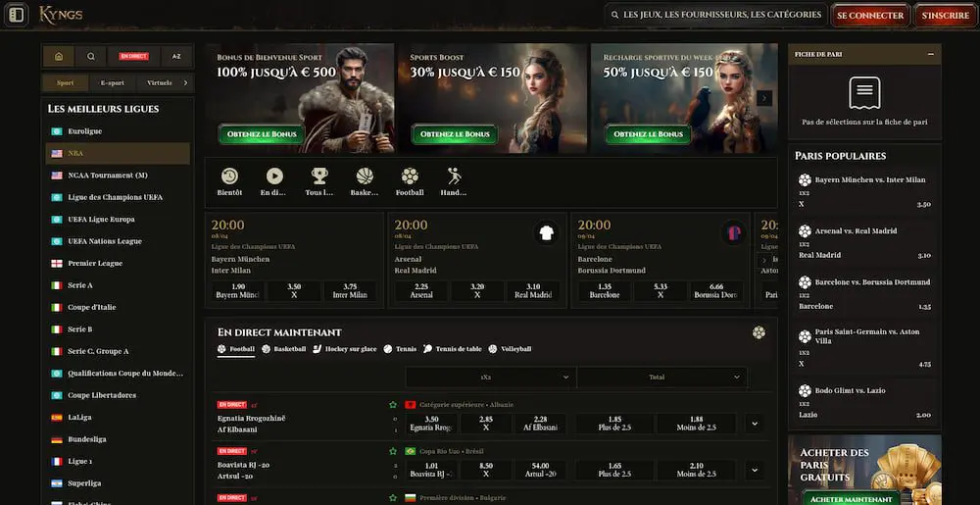The height and width of the screenshot is (505, 980).
Task: Switch to the Sport tab
Action: point(65,83)
